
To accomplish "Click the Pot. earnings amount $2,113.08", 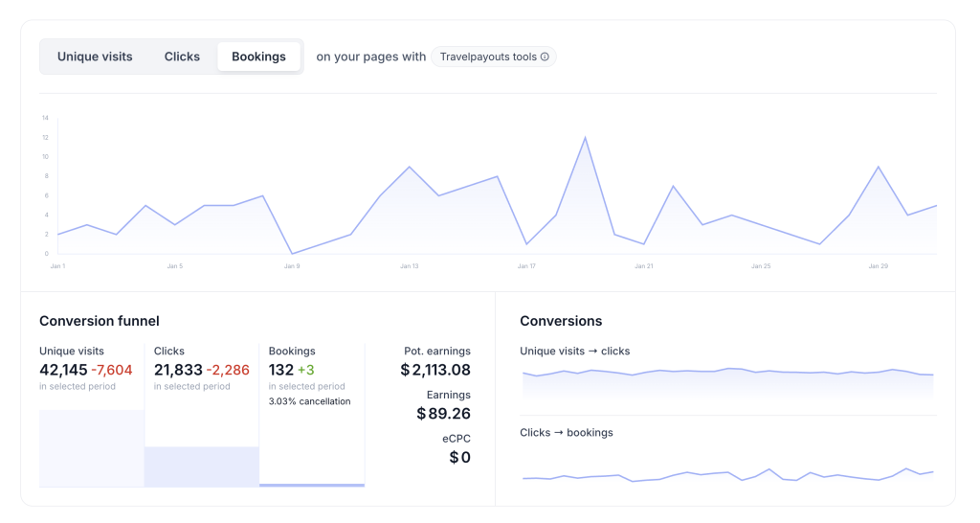I will [435, 370].
